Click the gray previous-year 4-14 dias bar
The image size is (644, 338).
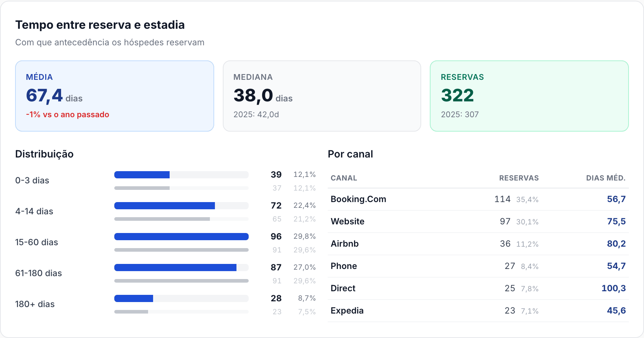[x=162, y=219]
